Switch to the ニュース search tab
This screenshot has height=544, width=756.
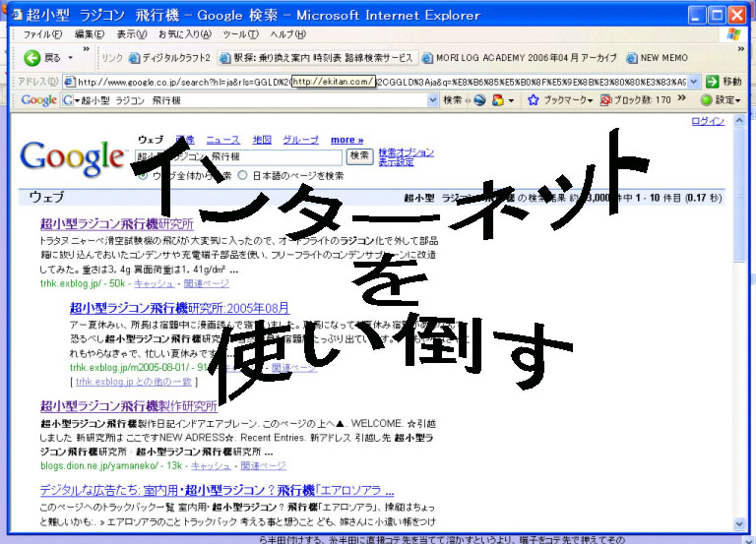point(222,140)
